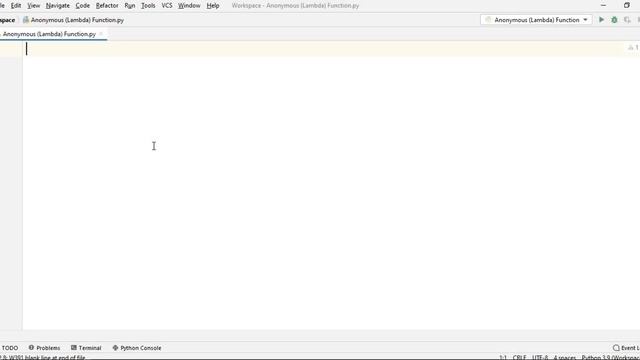Open the run configuration dropdown
Image resolution: width=640 pixels, height=360 pixels.
(536, 20)
